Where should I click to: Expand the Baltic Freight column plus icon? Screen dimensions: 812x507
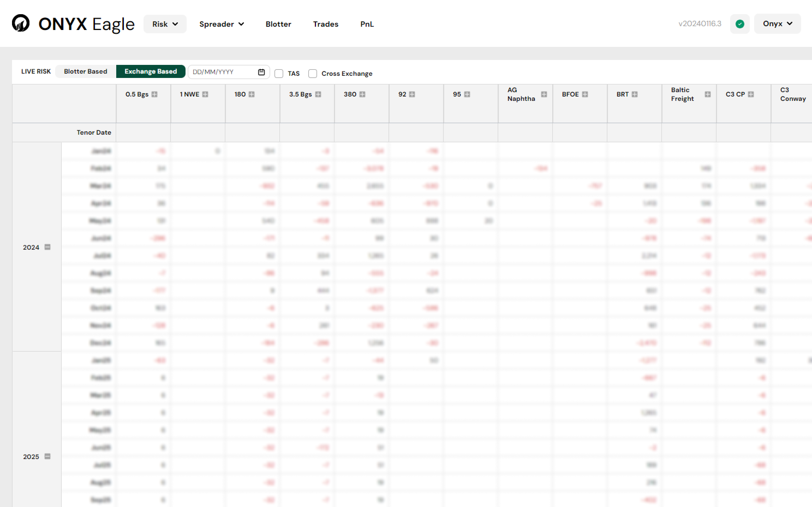[708, 94]
